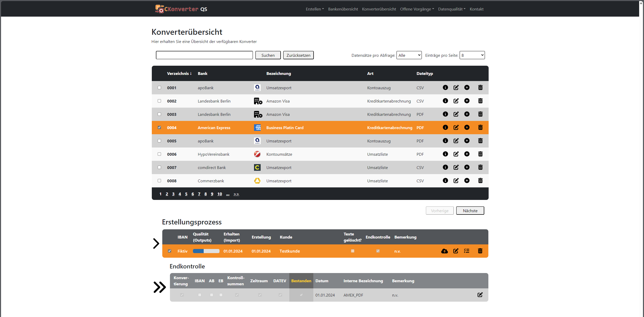Click info icon for apoBank row 0001
The height and width of the screenshot is (317, 644).
coord(445,88)
